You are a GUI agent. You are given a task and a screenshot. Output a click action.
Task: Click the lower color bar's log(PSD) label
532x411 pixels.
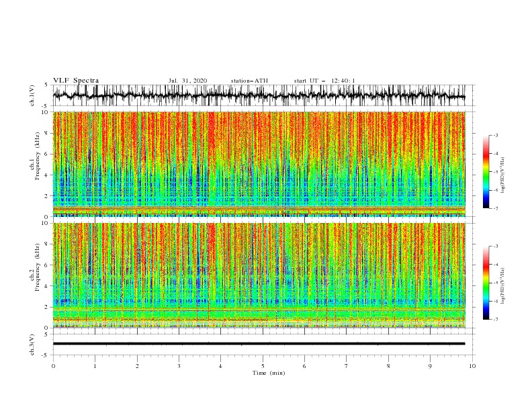click(x=502, y=286)
